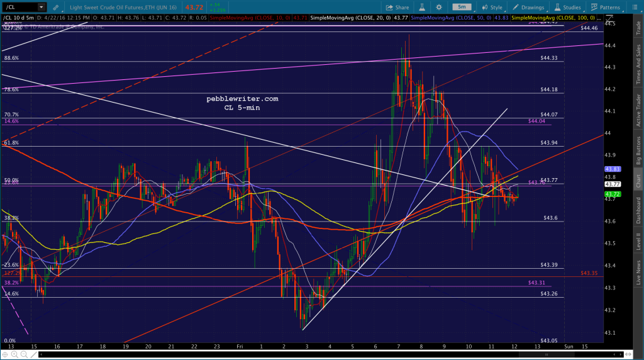
Task: Open the Active Trader side tab
Action: pyautogui.click(x=638, y=110)
